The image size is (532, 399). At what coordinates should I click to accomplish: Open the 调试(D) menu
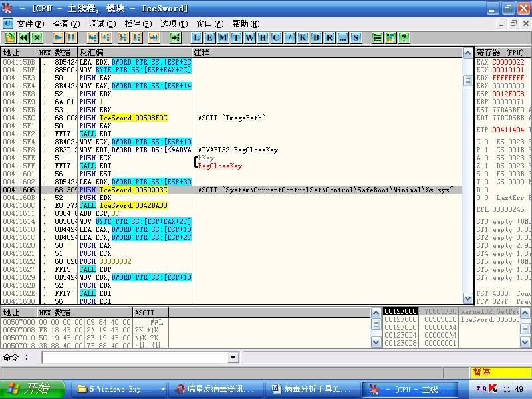(x=102, y=24)
